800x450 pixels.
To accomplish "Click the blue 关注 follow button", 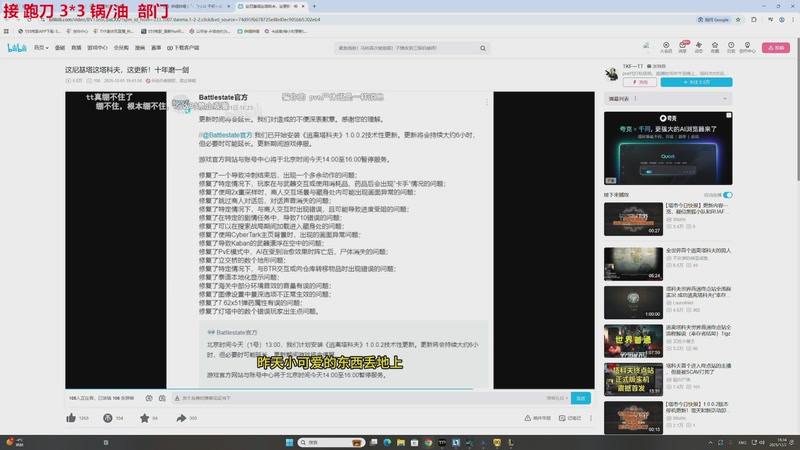I will [696, 82].
